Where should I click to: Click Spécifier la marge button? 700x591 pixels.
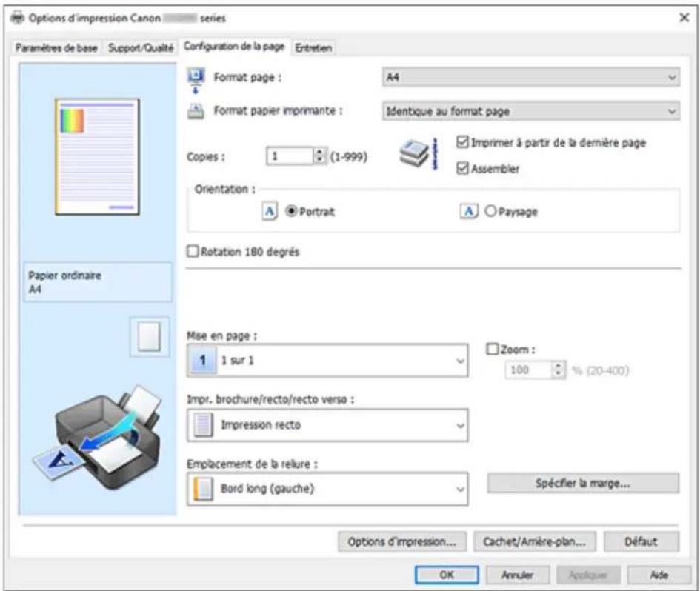tap(583, 483)
